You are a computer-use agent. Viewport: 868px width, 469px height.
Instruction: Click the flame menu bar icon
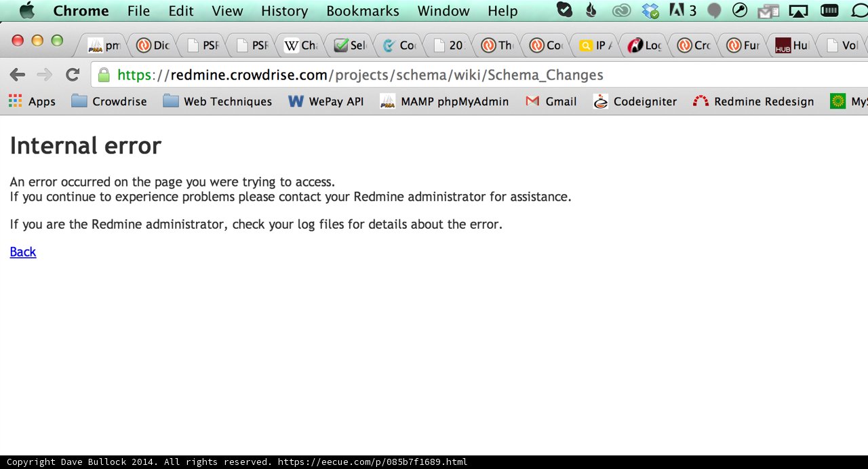(591, 10)
